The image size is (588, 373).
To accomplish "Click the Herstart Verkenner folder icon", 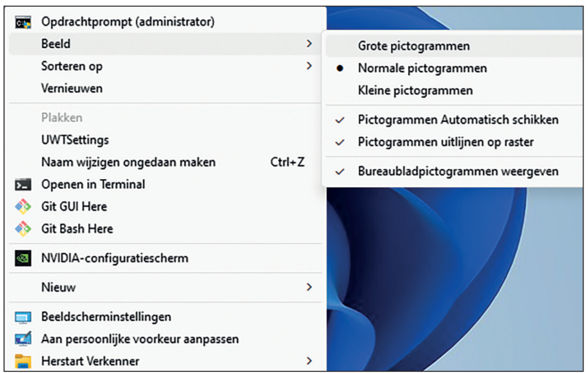I will 23,361.
